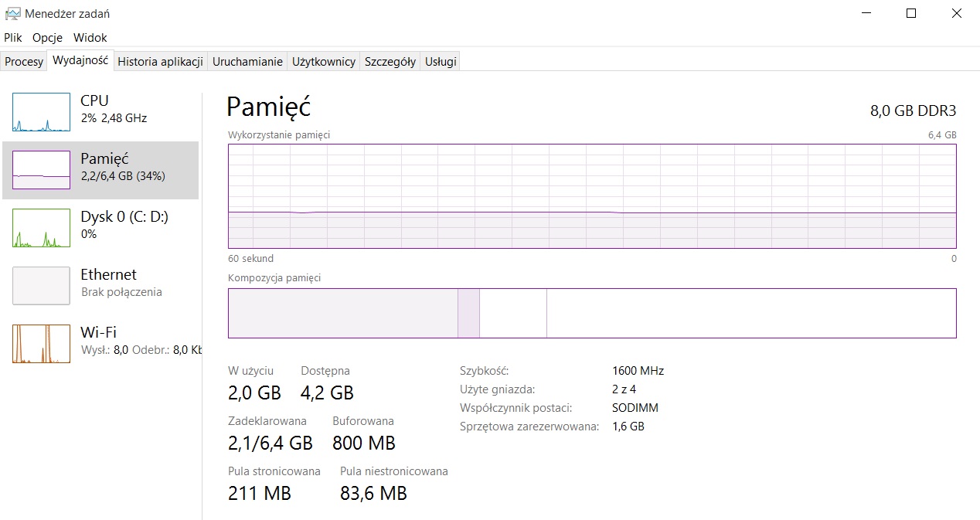Maximize the Menedżer zadań window
The image size is (980, 520).
(911, 13)
